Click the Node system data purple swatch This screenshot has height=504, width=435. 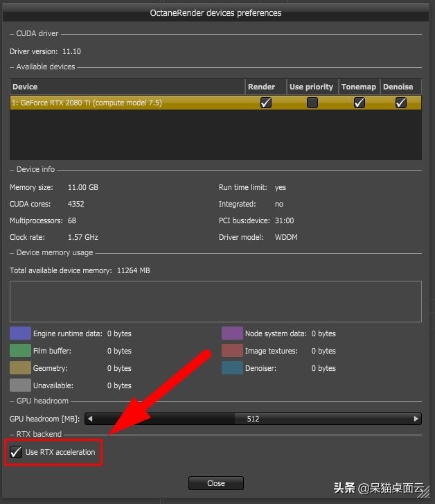pos(232,333)
